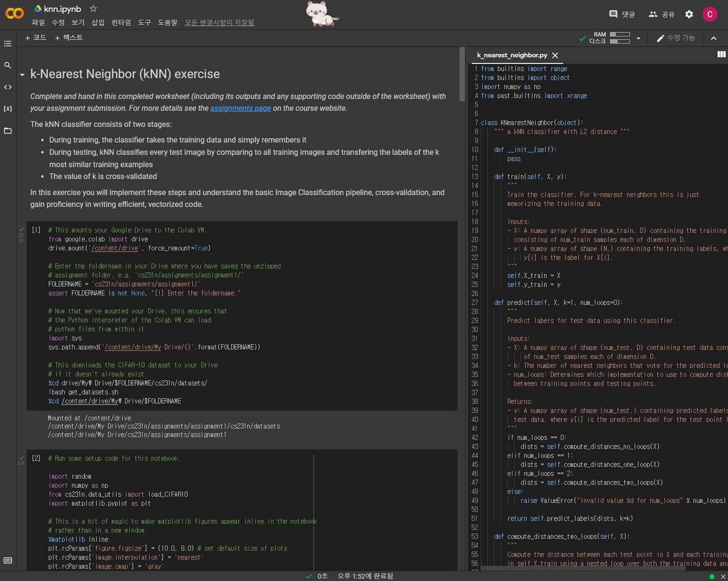
Task: Collapse the k-Nearest Neighbor section heading
Action: point(22,75)
